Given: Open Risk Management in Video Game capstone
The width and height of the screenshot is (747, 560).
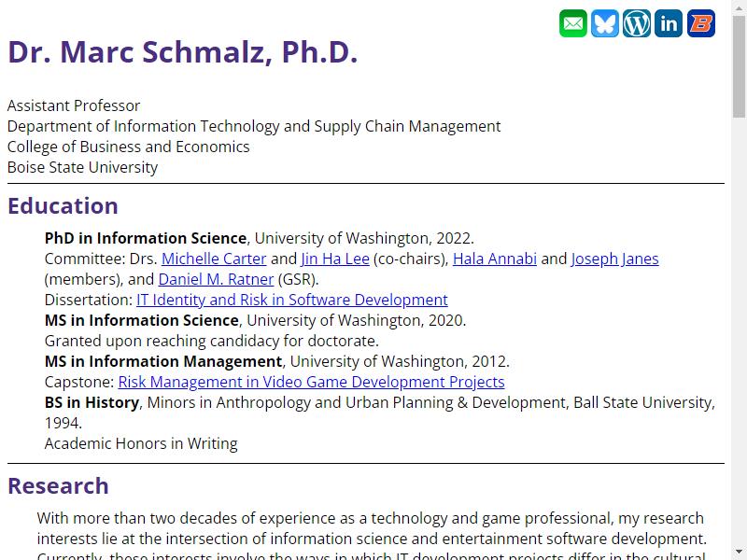Looking at the screenshot, I should pyautogui.click(x=311, y=382).
